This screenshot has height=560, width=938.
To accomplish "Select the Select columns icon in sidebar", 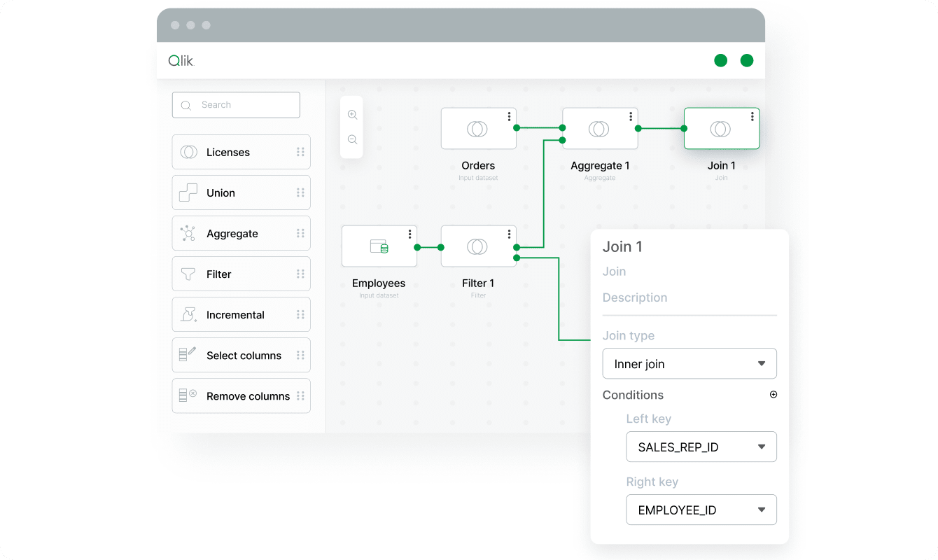I will (188, 355).
